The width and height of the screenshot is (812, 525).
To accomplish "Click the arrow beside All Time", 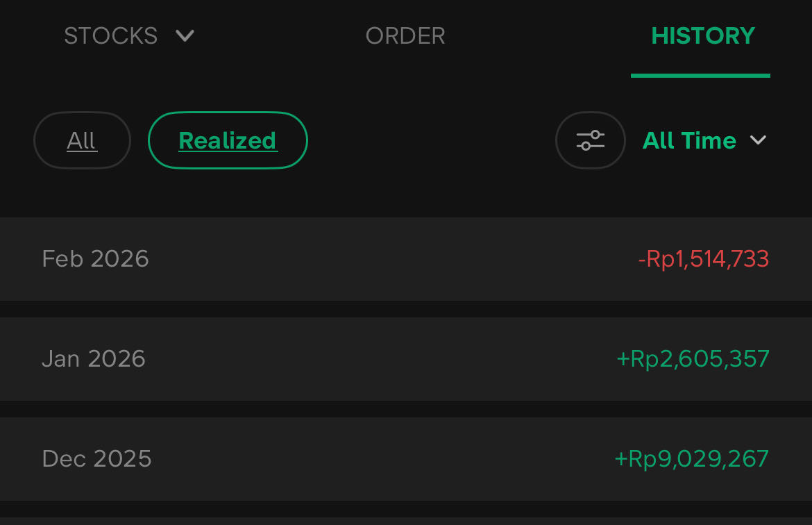I will click(759, 140).
